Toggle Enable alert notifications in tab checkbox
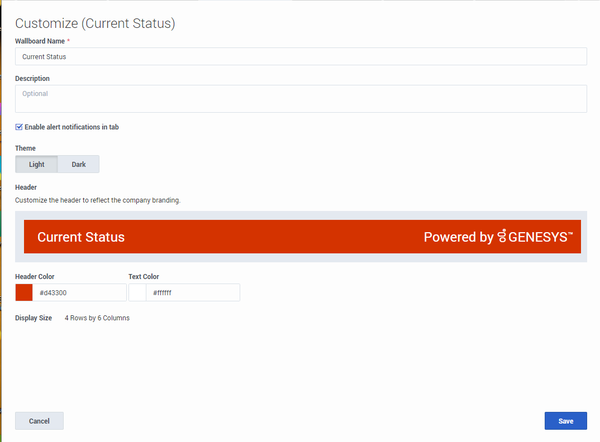The image size is (600, 442). (x=19, y=127)
